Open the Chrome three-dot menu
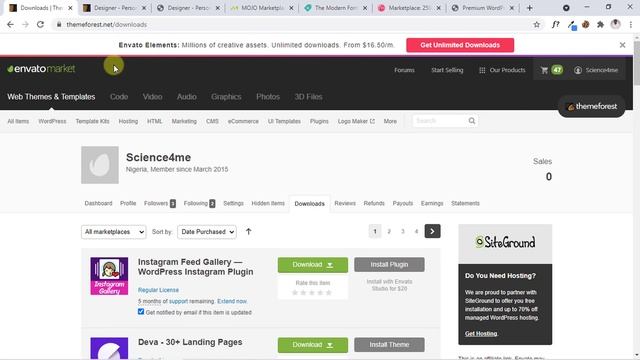This screenshot has width=640, height=360. pyautogui.click(x=631, y=24)
